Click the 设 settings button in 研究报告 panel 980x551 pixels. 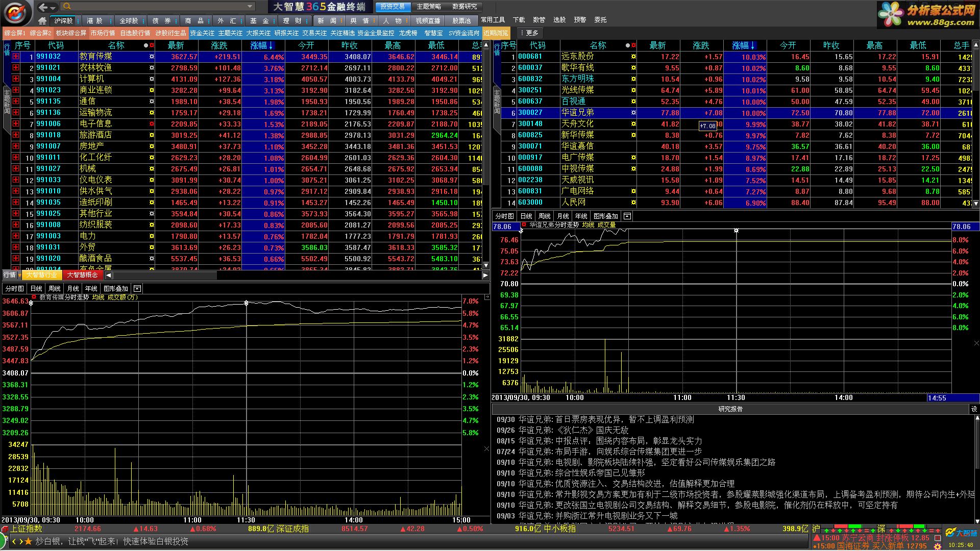point(974,409)
